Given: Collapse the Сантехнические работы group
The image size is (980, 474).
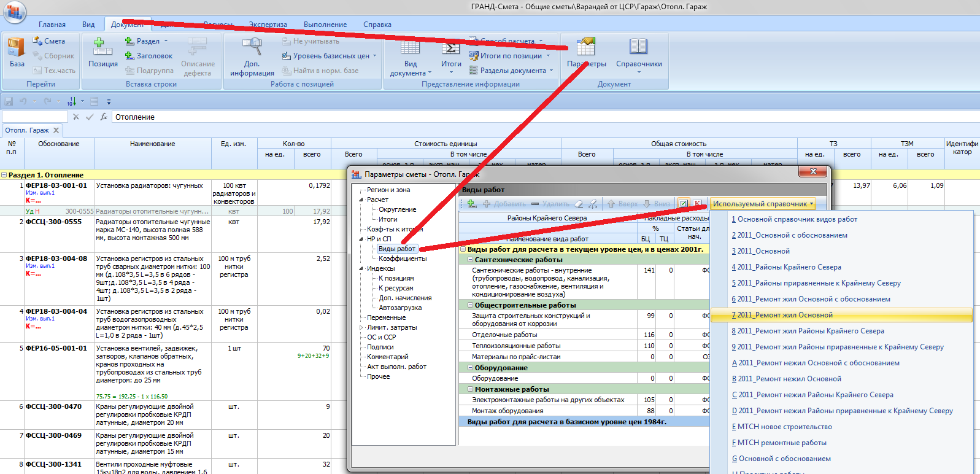Looking at the screenshot, I should pos(470,260).
